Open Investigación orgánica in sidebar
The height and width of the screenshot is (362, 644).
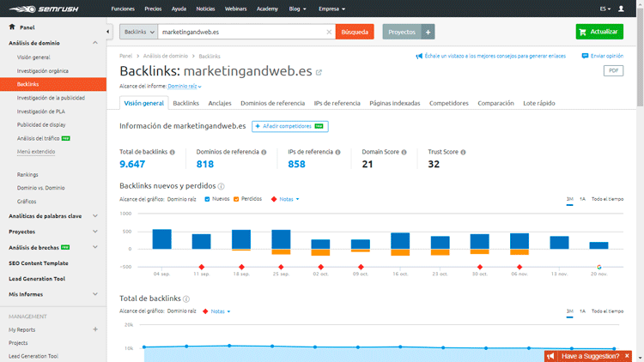click(43, 71)
